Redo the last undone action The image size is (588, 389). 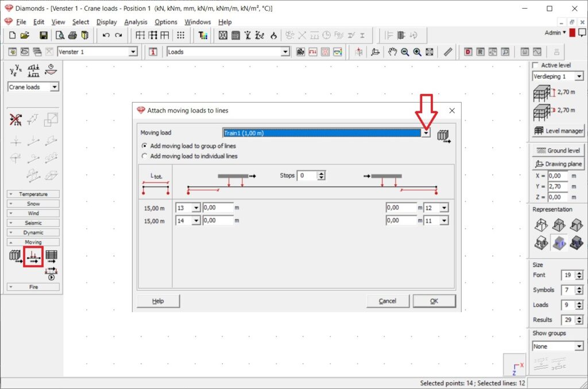pos(118,35)
